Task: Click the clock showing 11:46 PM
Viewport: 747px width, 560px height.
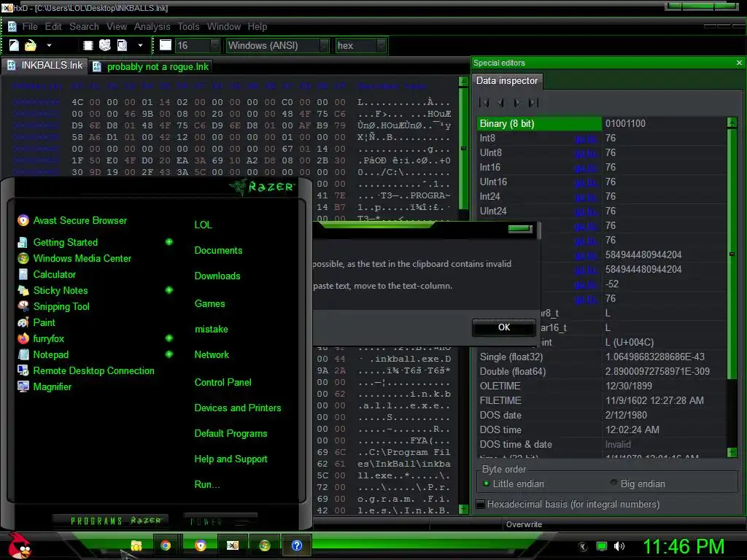Action: [x=684, y=546]
